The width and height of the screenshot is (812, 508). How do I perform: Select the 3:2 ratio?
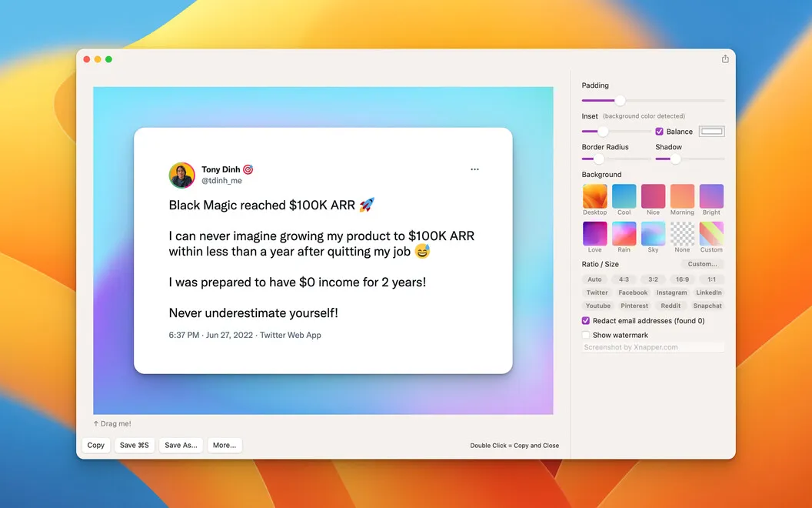(x=653, y=279)
